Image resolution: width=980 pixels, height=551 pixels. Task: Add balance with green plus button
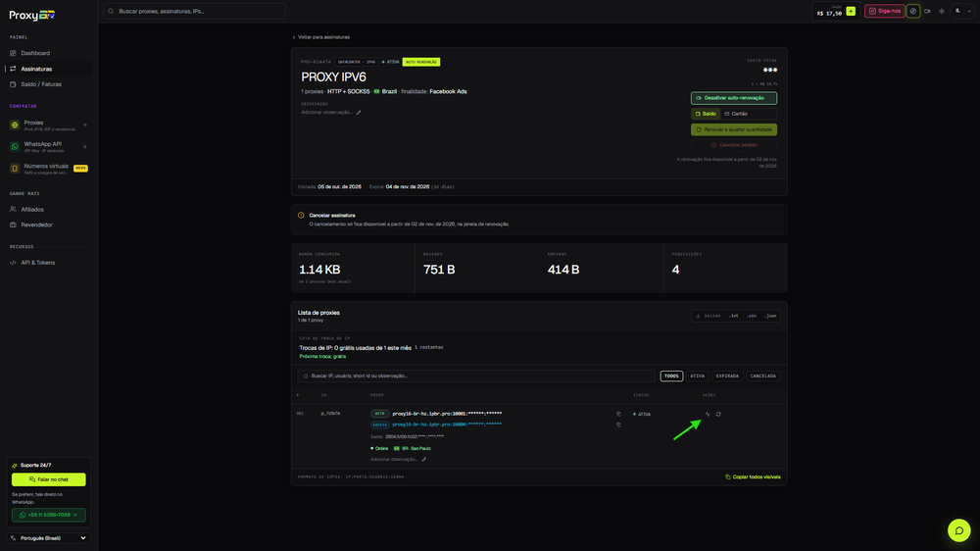pyautogui.click(x=851, y=11)
